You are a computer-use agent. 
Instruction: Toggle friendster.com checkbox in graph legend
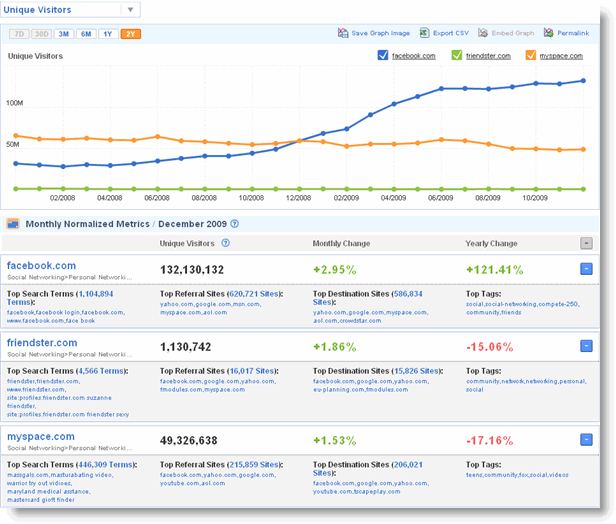[456, 55]
